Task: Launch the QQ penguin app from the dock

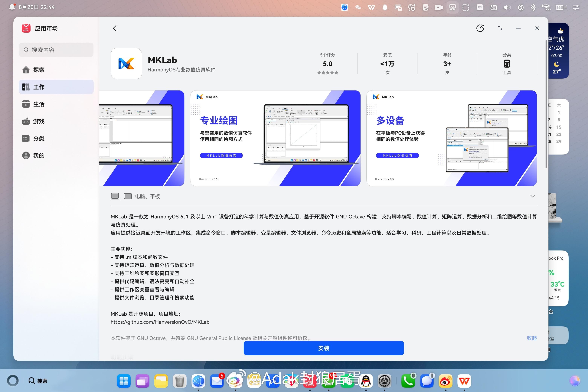Action: coord(366,381)
